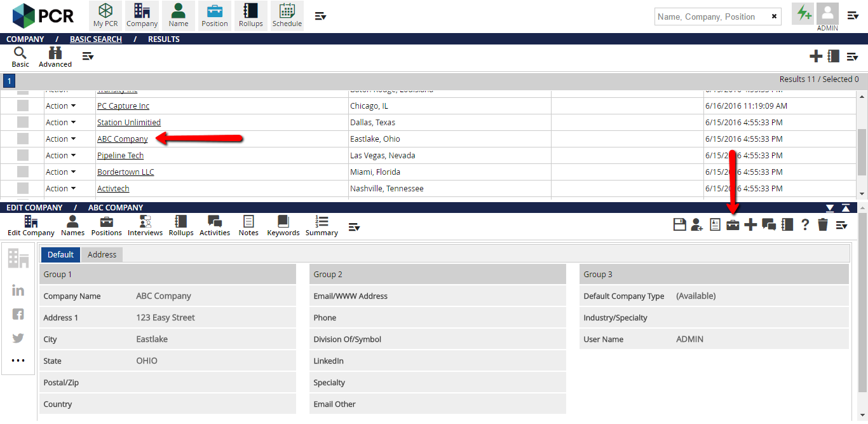The image size is (868, 424).
Task: Open the Keywords section
Action: 283,225
